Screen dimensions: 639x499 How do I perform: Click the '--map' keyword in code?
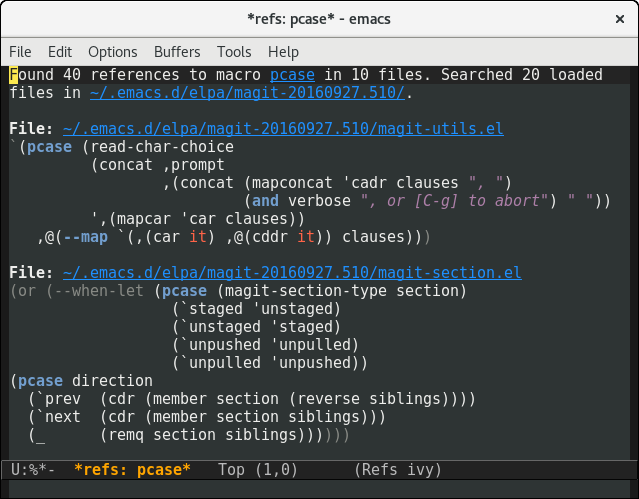pyautogui.click(x=85, y=237)
